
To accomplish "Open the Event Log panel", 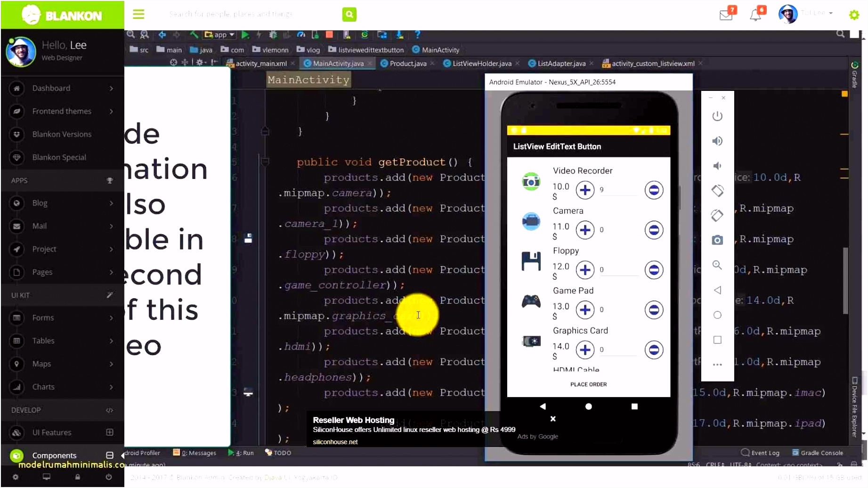I will tap(760, 453).
